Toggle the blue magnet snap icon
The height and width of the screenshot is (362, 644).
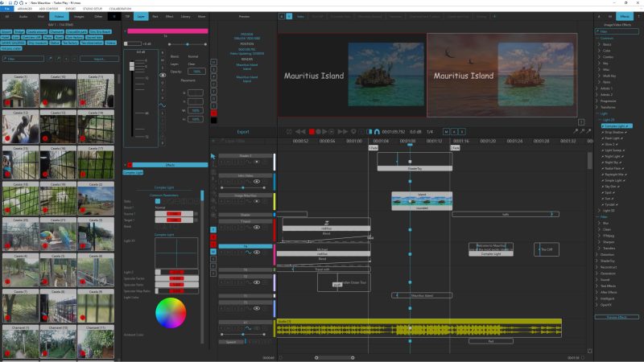coord(377,132)
